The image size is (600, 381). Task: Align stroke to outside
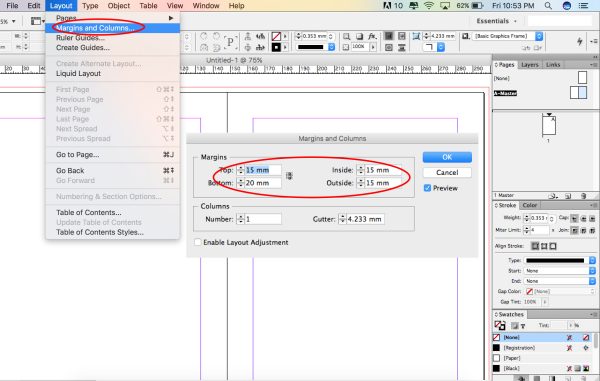tap(553, 246)
